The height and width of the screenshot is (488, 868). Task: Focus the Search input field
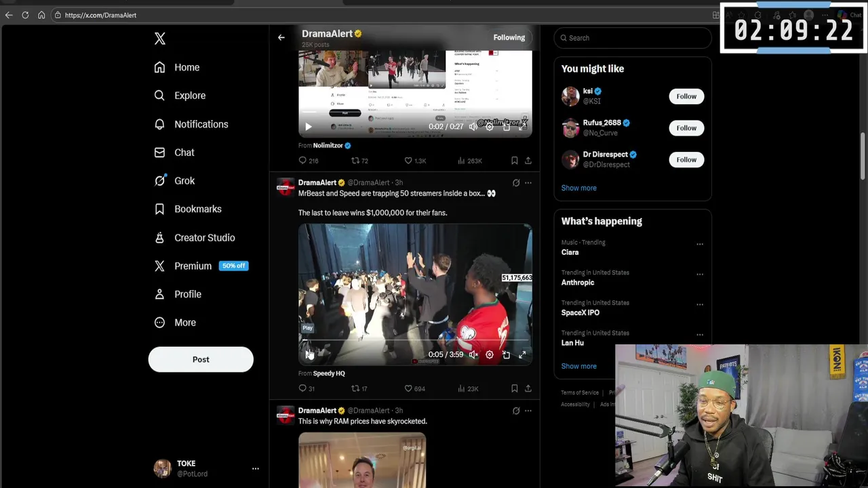(632, 38)
